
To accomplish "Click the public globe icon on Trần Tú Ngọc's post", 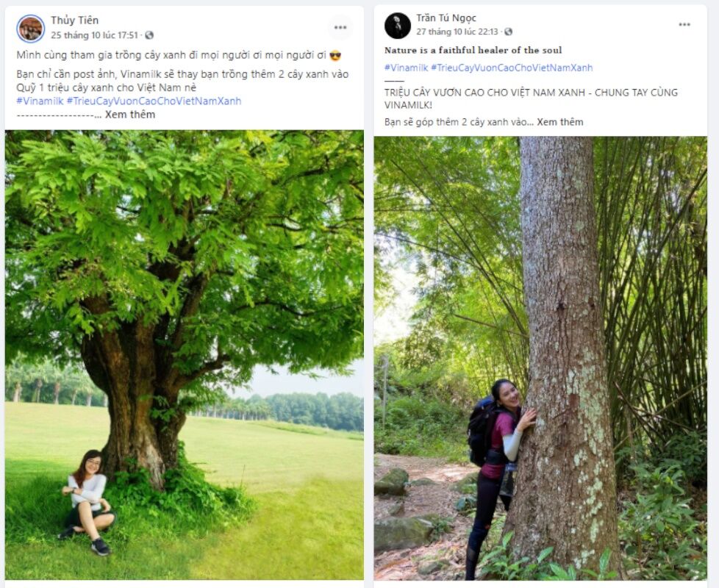I will [509, 32].
